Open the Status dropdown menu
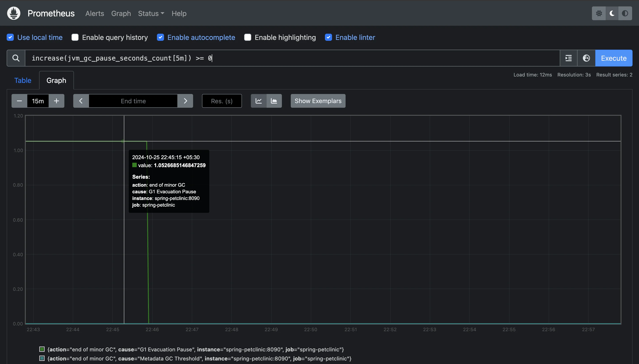This screenshot has width=639, height=364. coord(151,14)
